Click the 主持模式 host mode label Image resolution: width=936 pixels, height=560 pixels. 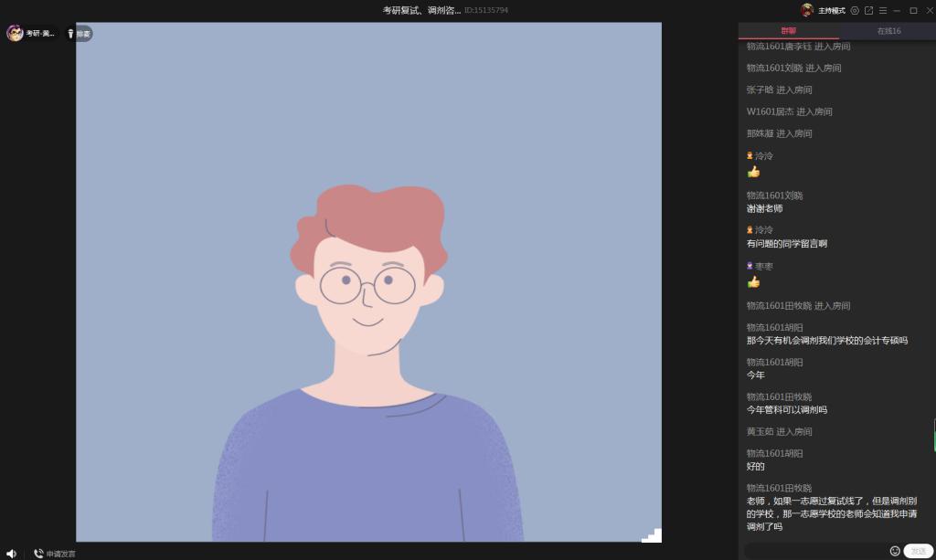[831, 10]
